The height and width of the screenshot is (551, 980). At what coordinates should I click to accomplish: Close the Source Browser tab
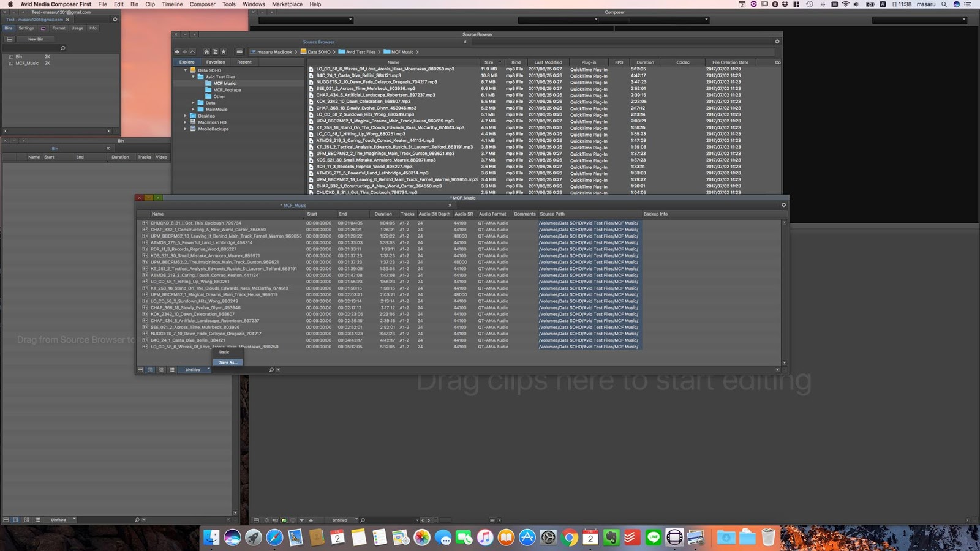(x=465, y=42)
